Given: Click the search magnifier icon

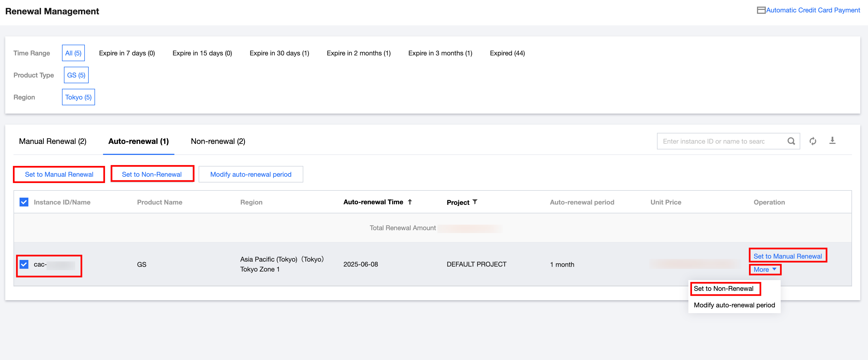Looking at the screenshot, I should pos(791,141).
